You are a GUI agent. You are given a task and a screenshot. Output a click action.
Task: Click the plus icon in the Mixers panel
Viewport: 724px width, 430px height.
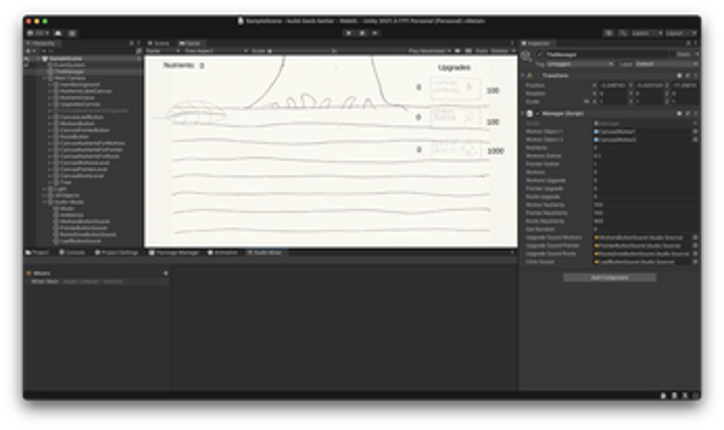coord(166,273)
